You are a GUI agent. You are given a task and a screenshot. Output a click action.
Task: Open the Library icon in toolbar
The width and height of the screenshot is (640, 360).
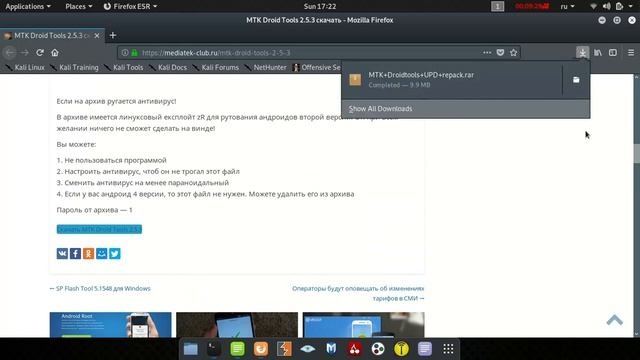(x=598, y=53)
